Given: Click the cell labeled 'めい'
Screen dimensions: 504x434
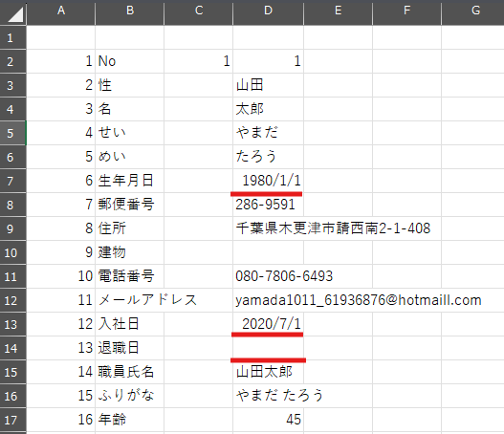Looking at the screenshot, I should pos(130,157).
